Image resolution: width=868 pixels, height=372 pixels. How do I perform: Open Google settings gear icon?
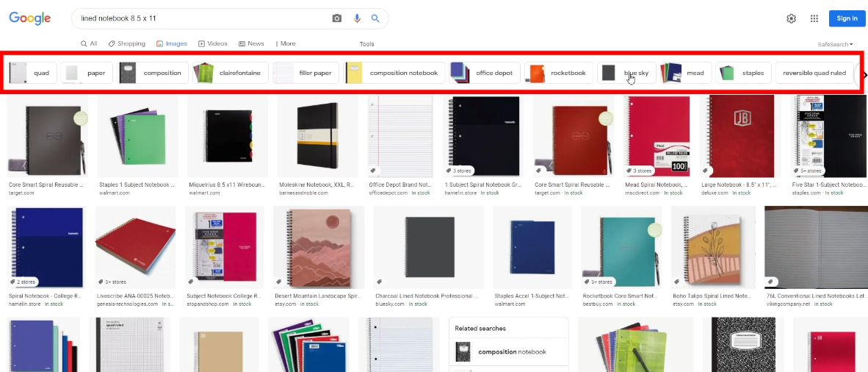pyautogui.click(x=791, y=18)
